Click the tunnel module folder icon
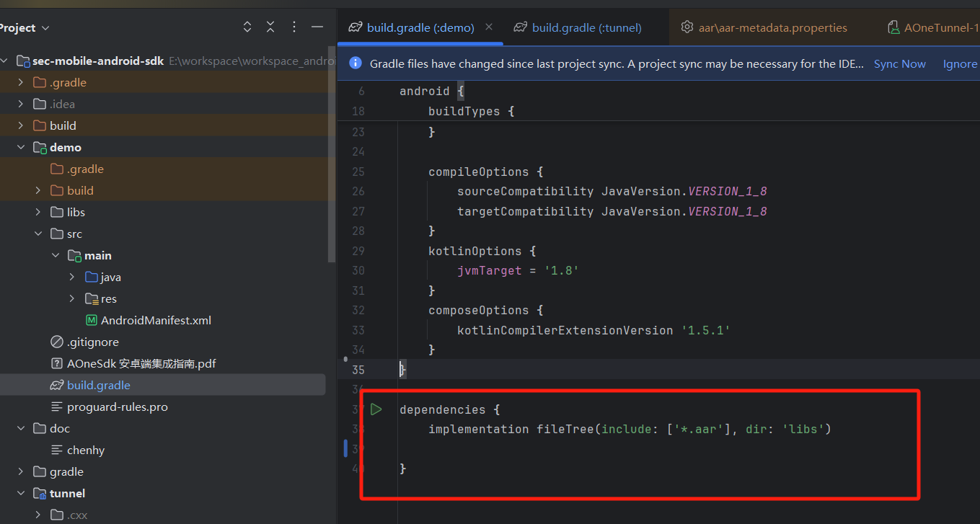Image resolution: width=980 pixels, height=524 pixels. pyautogui.click(x=40, y=494)
